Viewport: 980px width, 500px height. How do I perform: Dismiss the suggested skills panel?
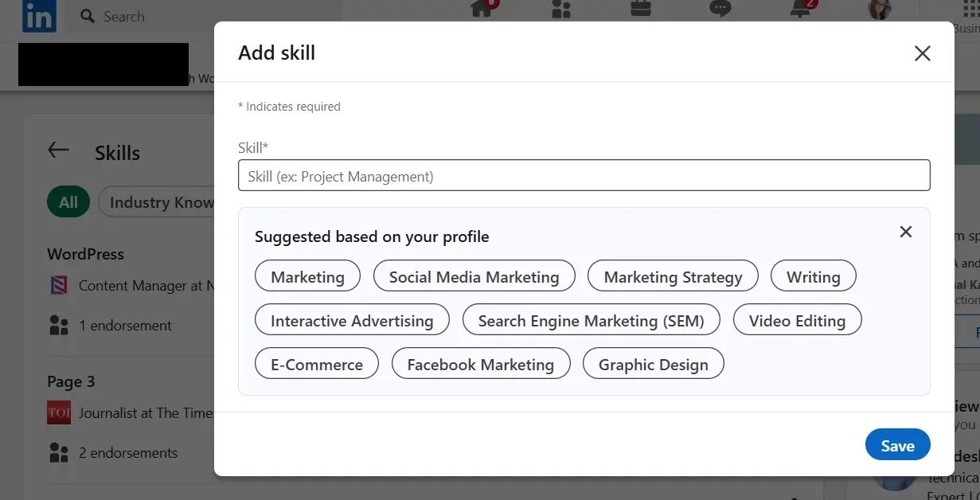(x=905, y=232)
